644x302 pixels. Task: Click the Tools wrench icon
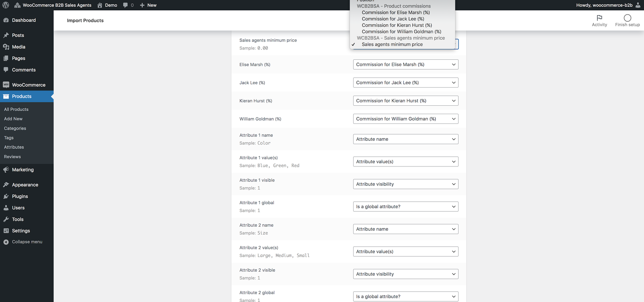[x=6, y=219]
